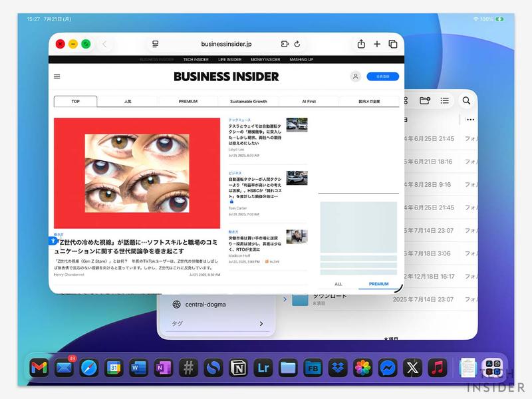Switch to the 人気 tab
The height and width of the screenshot is (399, 532).
pyautogui.click(x=126, y=102)
